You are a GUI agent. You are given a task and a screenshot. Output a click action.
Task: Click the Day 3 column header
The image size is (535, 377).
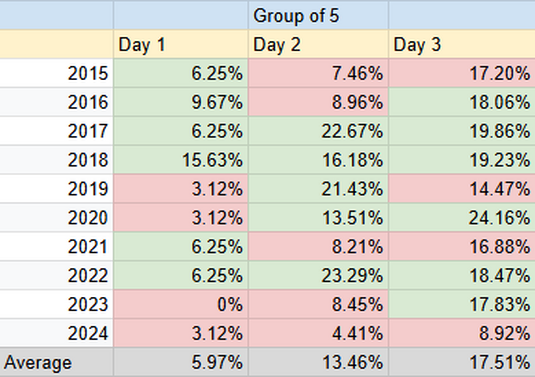pyautogui.click(x=462, y=44)
